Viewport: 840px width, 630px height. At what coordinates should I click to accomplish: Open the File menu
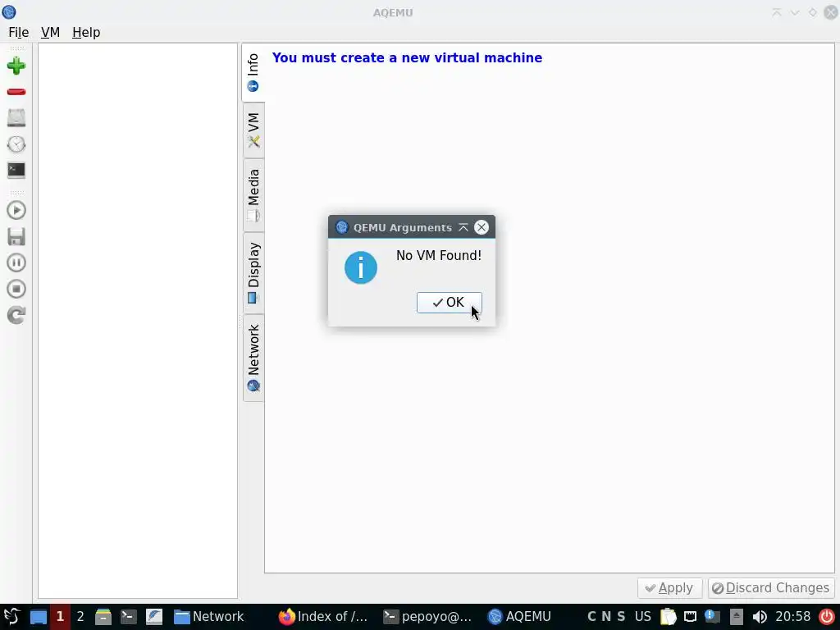(18, 32)
